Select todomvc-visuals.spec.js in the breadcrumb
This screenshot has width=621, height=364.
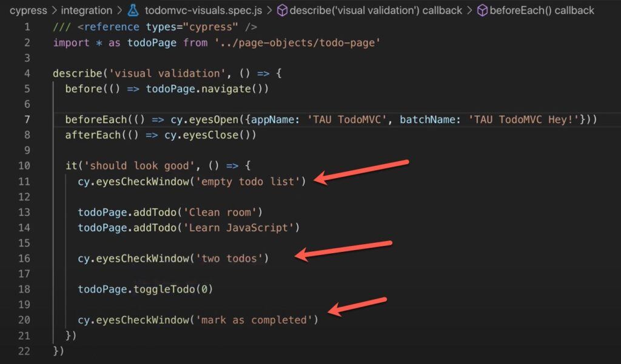click(203, 10)
